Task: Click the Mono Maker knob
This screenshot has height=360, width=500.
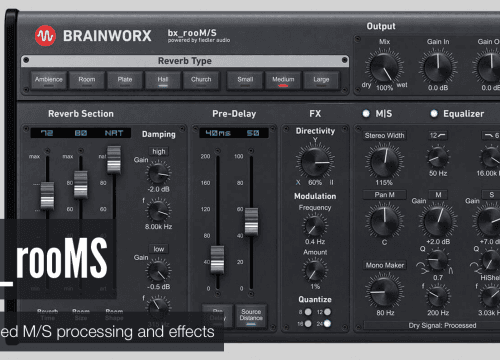Action: pos(384,292)
